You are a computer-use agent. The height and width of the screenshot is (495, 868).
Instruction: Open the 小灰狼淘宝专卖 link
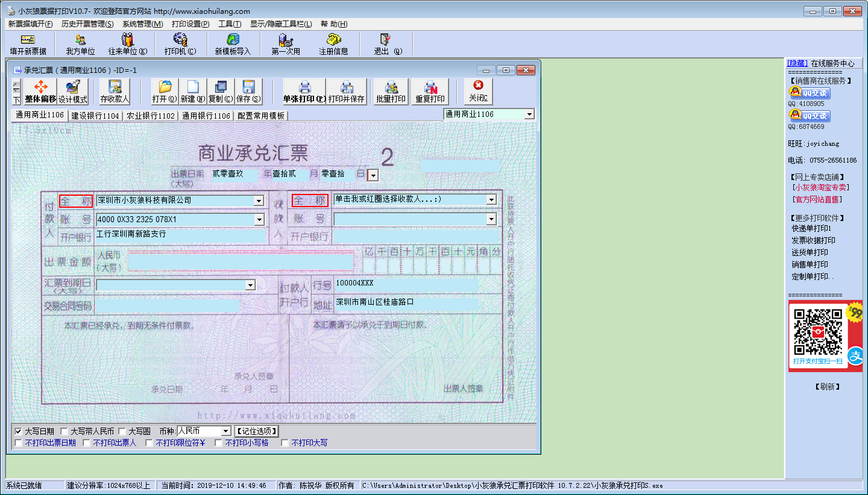point(821,187)
